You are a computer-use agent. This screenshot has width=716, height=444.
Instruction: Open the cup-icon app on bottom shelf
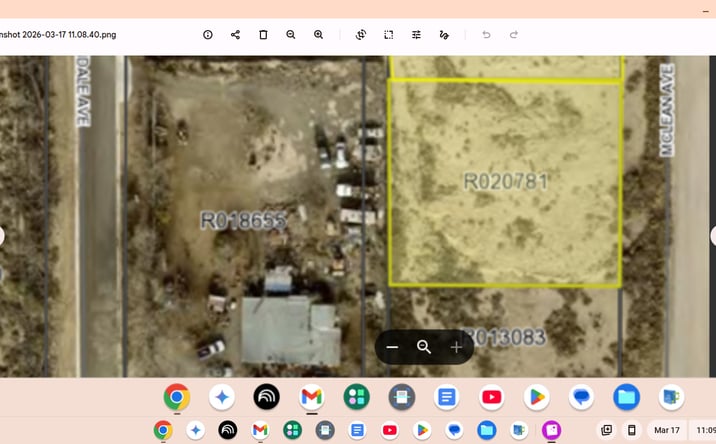519,430
